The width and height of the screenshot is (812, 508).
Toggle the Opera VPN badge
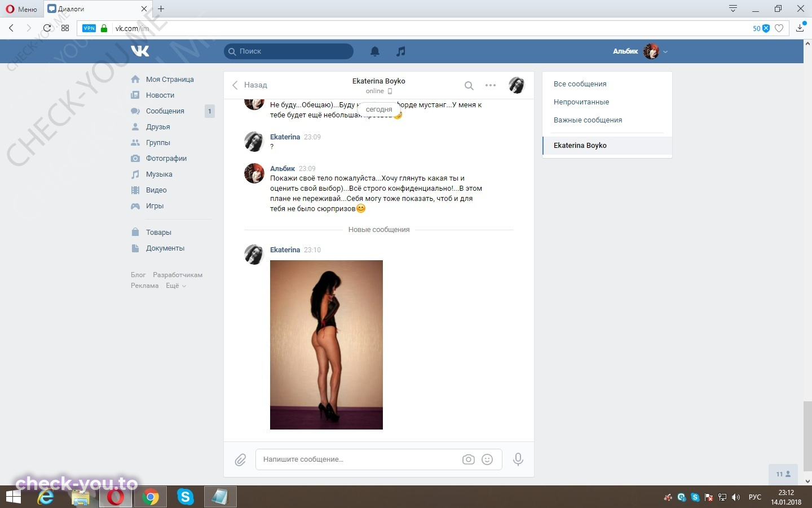[89, 28]
